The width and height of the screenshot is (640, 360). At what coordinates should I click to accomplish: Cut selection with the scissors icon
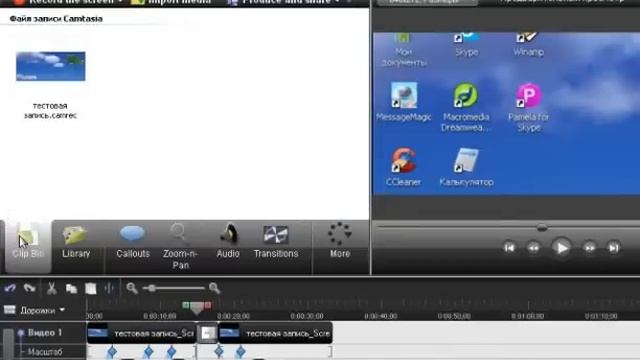[51, 288]
